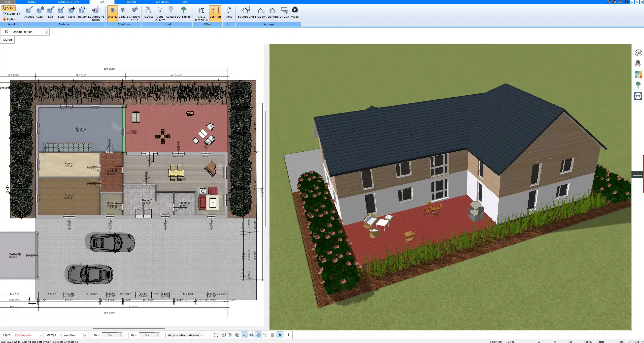The image size is (644, 343).
Task: Open the layers panel in right sidebar
Action: pyautogui.click(x=638, y=52)
